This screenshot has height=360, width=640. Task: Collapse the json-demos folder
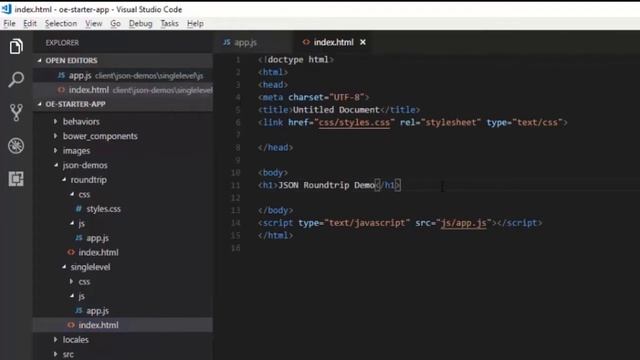(x=56, y=165)
